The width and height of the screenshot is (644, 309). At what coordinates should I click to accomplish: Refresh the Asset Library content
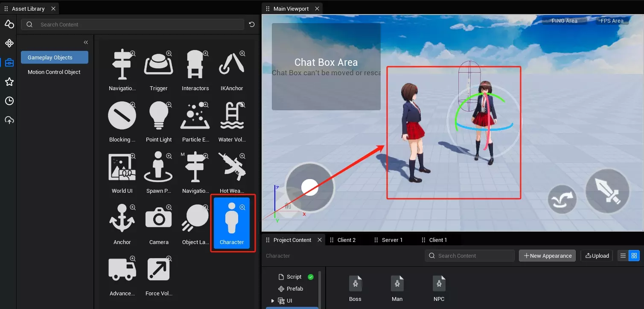(x=252, y=24)
